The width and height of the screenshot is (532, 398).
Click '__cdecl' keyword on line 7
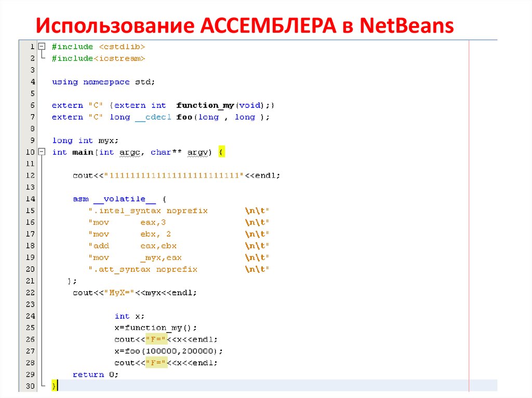pyautogui.click(x=153, y=117)
